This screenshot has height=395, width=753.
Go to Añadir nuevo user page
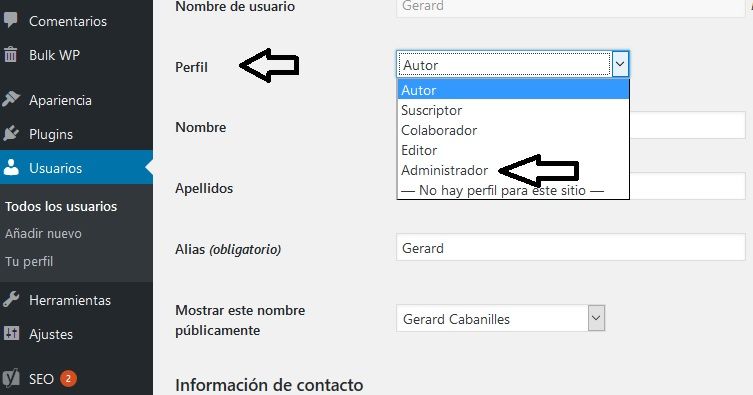pyautogui.click(x=43, y=234)
